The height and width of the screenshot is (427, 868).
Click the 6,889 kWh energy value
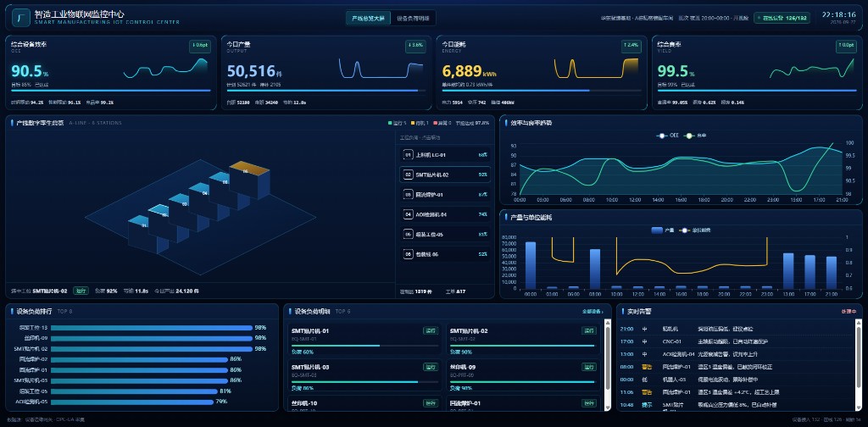pos(469,71)
